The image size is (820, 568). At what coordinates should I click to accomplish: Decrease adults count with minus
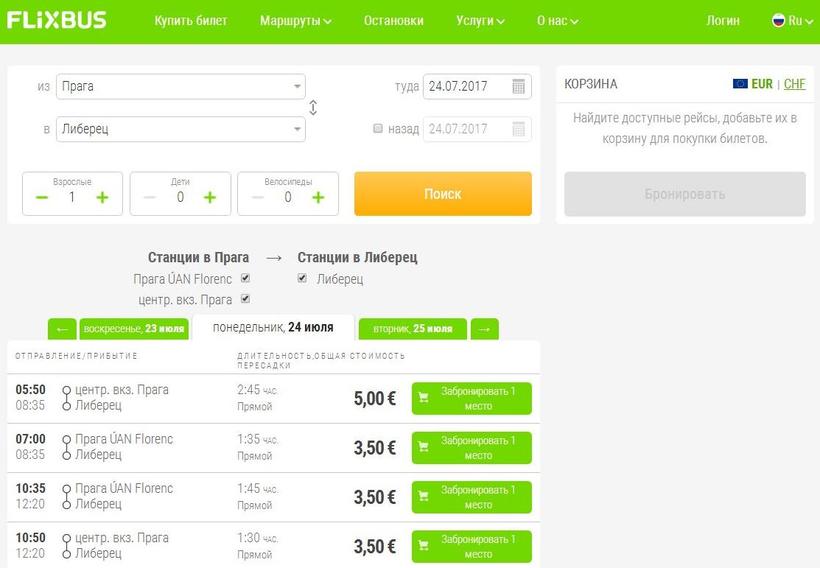coord(42,198)
